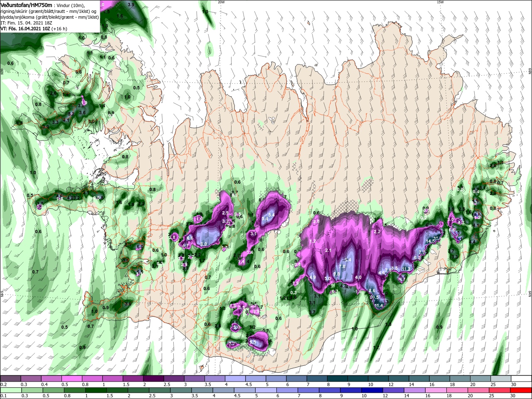Pick the periwinkle 4.5 swatch in snow legend
532x399 pixels.
tap(256, 379)
